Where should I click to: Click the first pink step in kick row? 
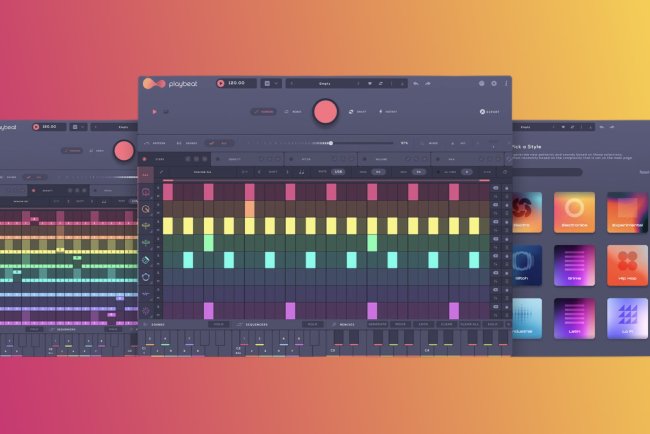(x=168, y=192)
